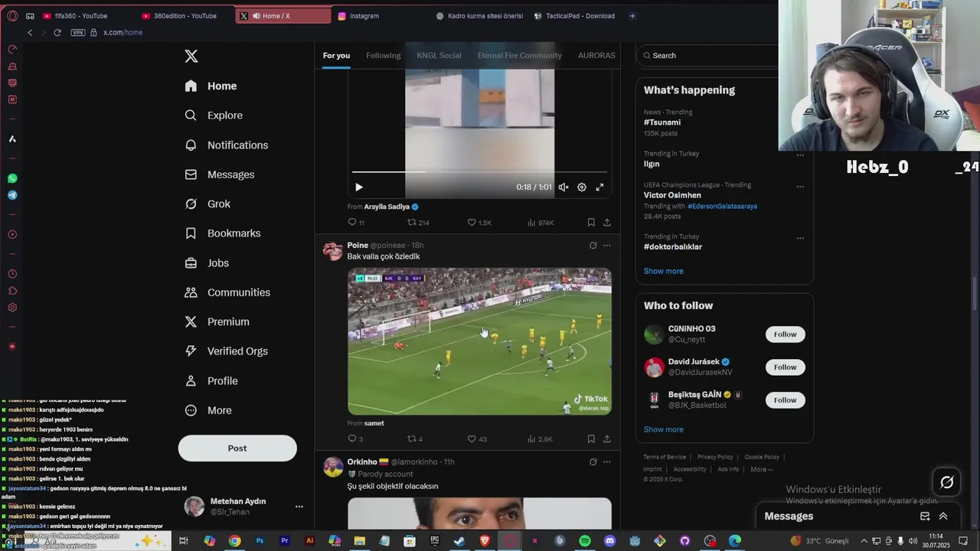The image size is (980, 551).
Task: Open Explore in X sidebar
Action: coord(214,116)
